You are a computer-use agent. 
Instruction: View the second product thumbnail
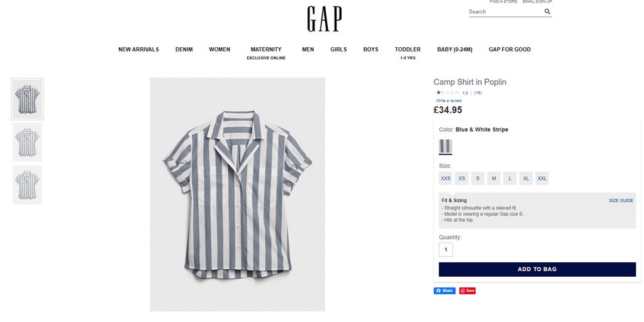[27, 142]
